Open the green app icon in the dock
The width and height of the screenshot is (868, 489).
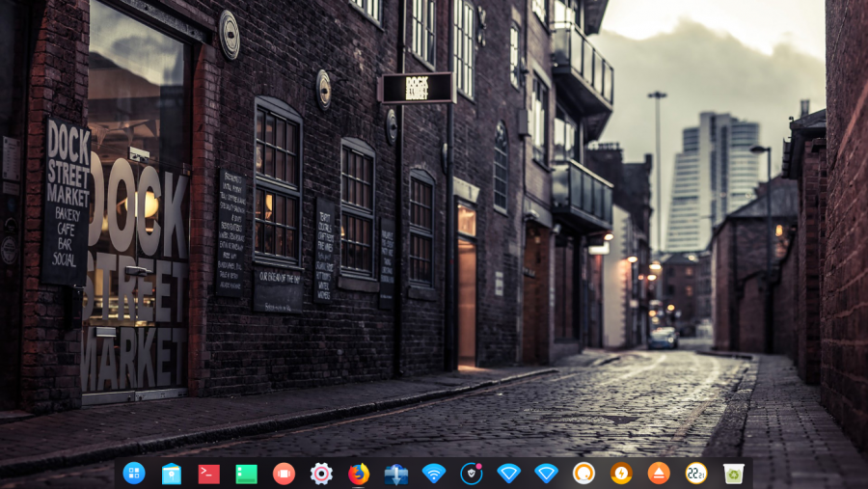click(246, 474)
